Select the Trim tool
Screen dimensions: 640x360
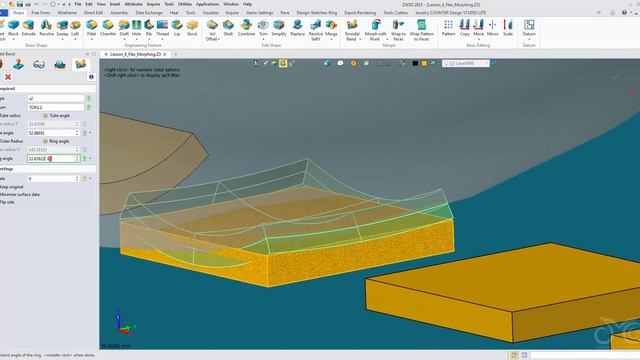(263, 28)
